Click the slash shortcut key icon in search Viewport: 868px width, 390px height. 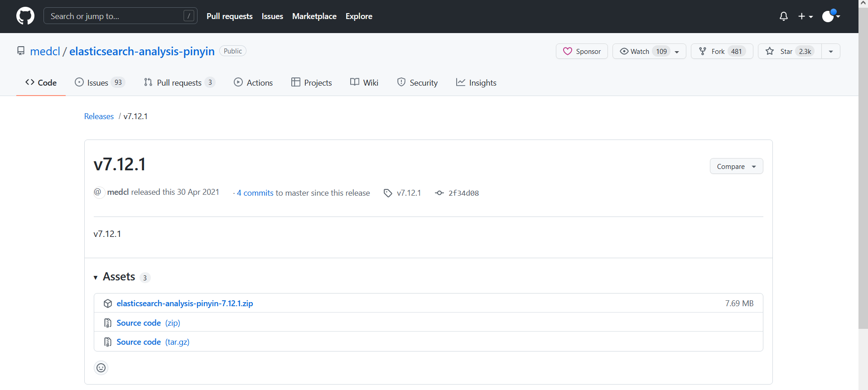click(x=189, y=16)
